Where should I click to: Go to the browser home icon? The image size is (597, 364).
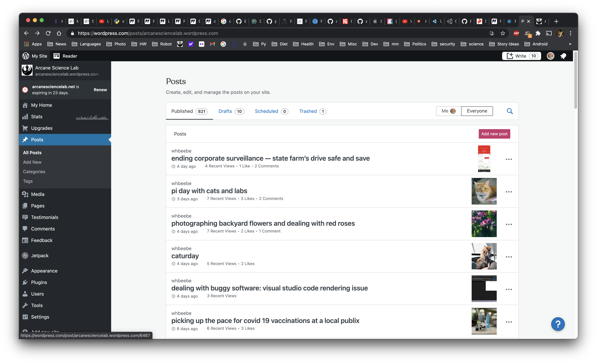tap(59, 33)
